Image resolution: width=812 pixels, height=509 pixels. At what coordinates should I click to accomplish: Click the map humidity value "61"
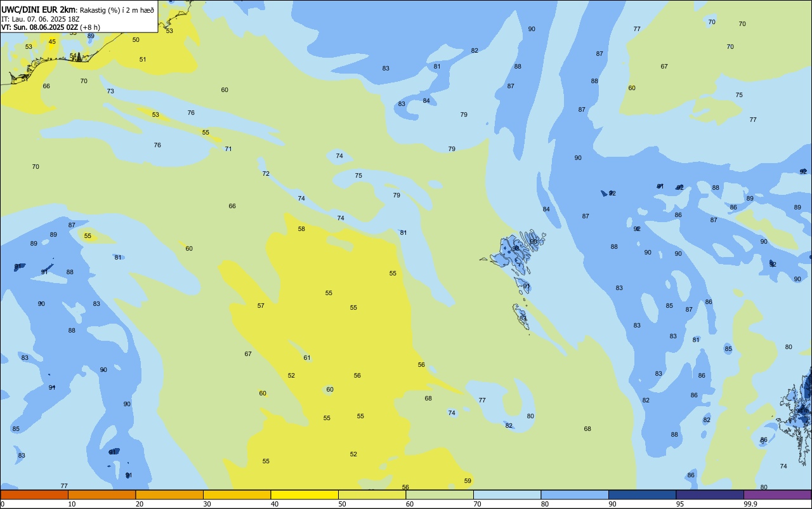[307, 358]
